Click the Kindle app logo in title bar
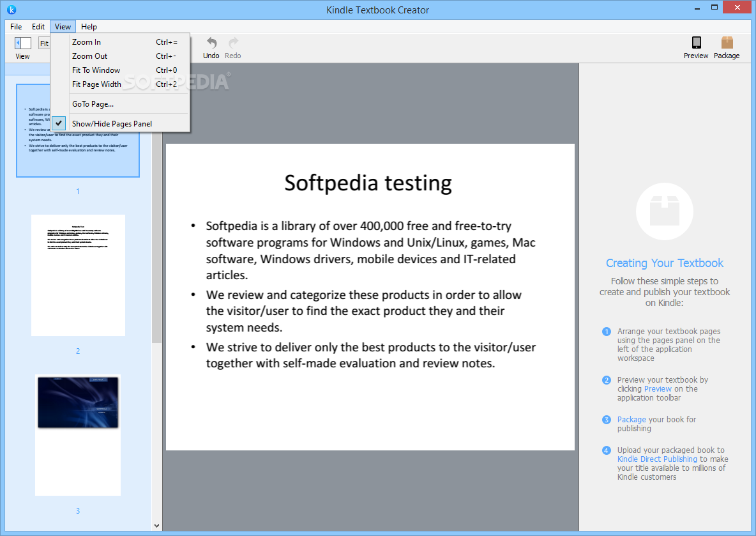The image size is (756, 536). coord(11,10)
